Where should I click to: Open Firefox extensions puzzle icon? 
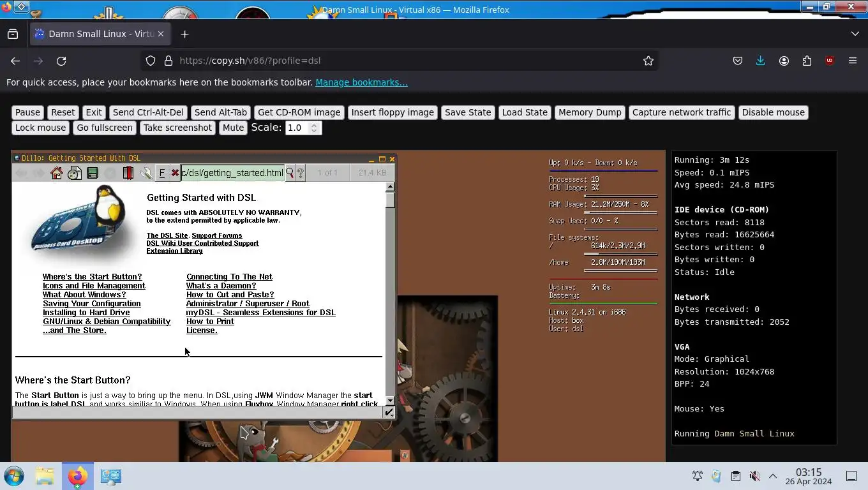point(807,61)
